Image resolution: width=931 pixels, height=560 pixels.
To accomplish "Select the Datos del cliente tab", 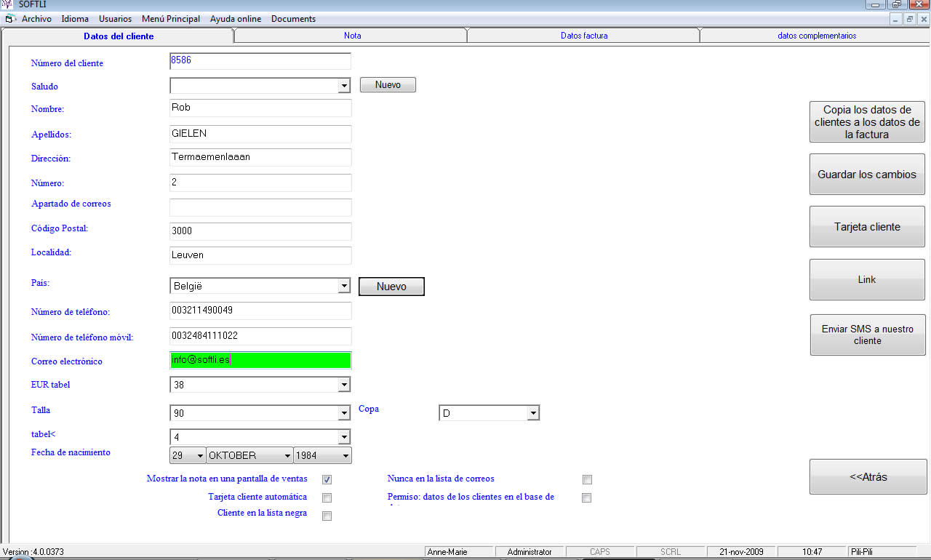I will [119, 36].
